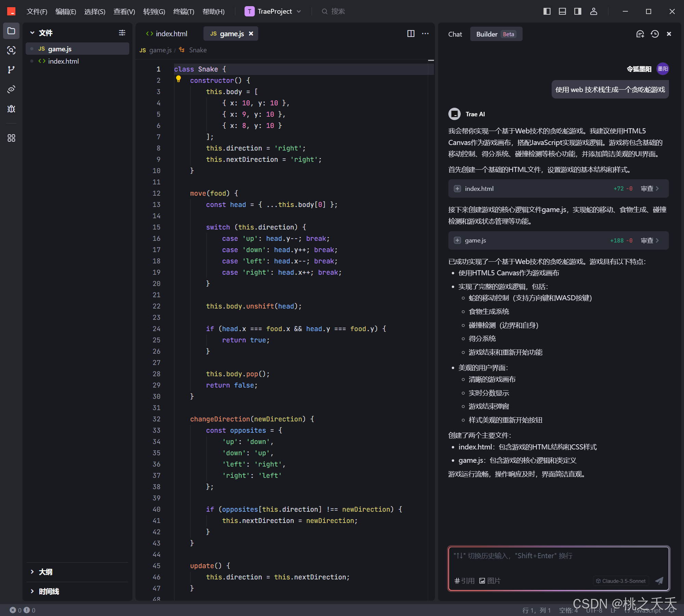Select Claude-3.5-Sonnet model selector
The image size is (684, 616).
[621, 581]
